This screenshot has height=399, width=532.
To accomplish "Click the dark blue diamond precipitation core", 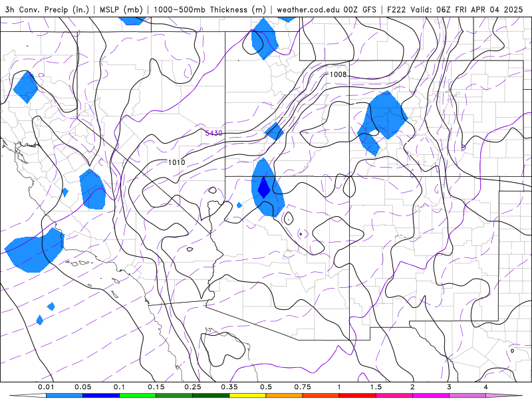I will 263,188.
